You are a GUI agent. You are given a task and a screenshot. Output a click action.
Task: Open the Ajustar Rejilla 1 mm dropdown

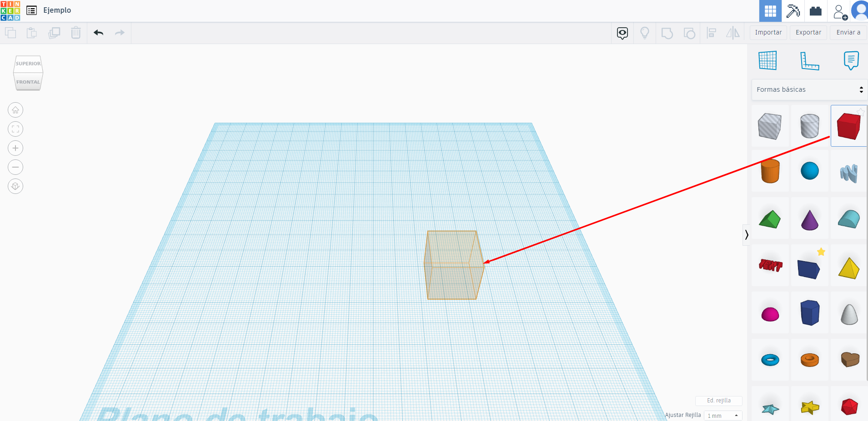(723, 416)
